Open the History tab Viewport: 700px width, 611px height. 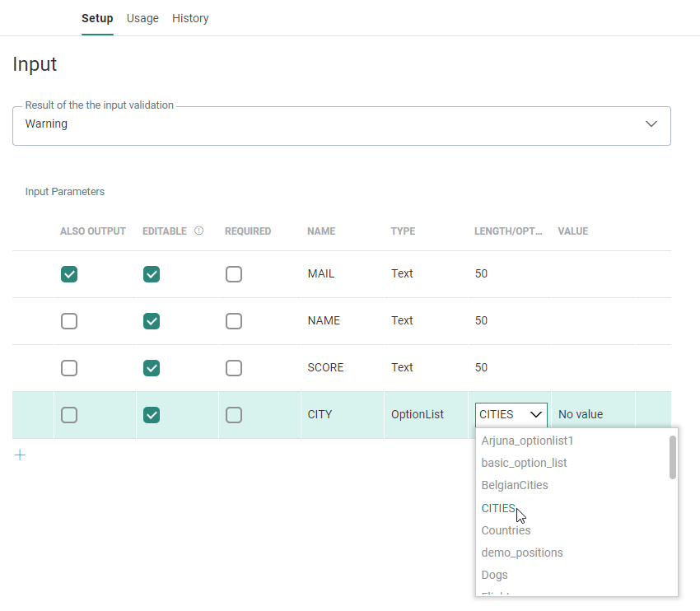pyautogui.click(x=190, y=18)
